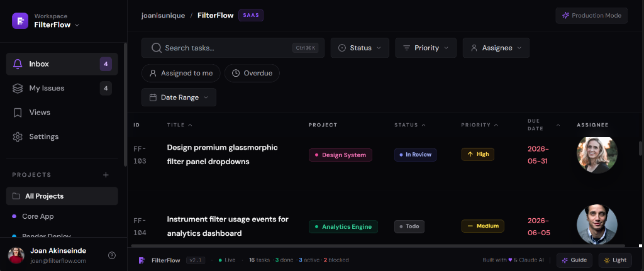Click the Status filter circle icon
Image resolution: width=644 pixels, height=271 pixels.
tap(341, 48)
